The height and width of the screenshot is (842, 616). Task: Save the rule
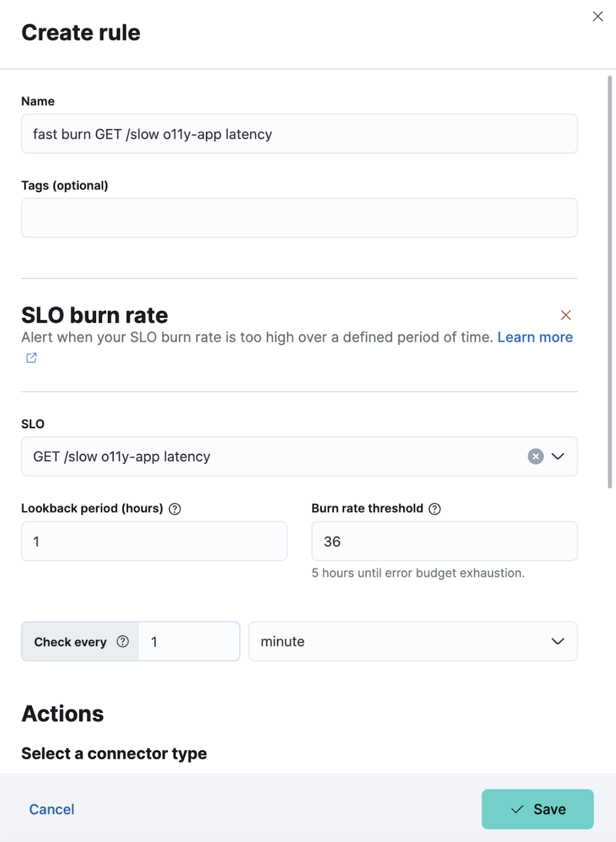point(537,809)
